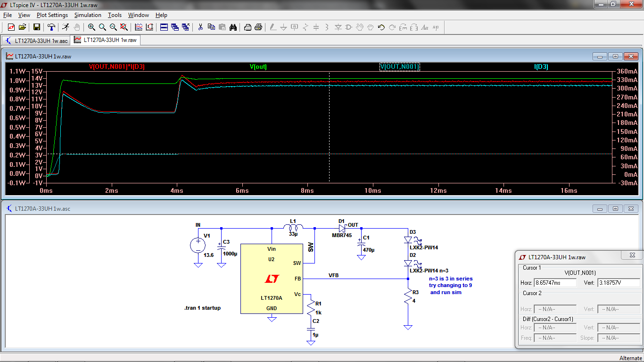Image resolution: width=644 pixels, height=362 pixels.
Task: Click the Place Inductor icon
Action: click(x=327, y=27)
